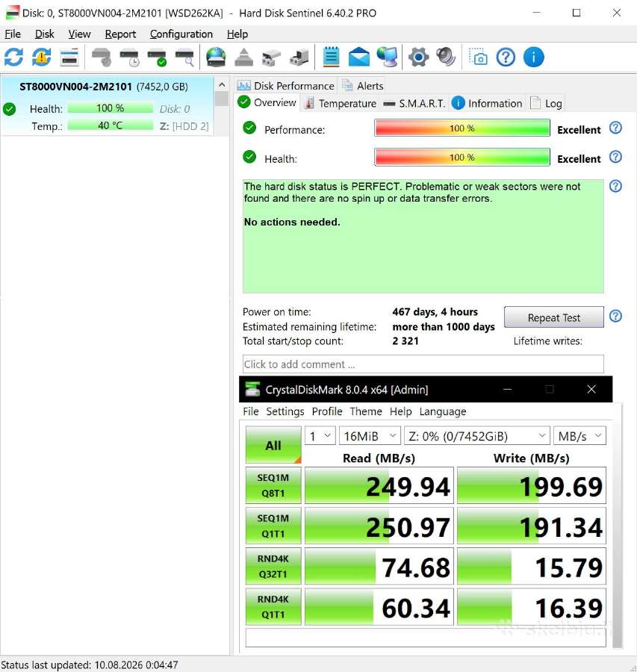Click the blue open envelope email icon
This screenshot has height=672, width=637.
[358, 57]
